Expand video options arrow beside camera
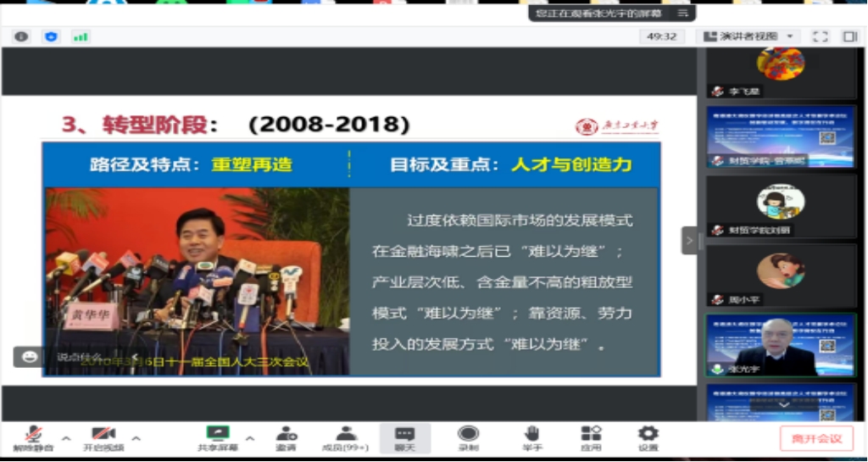The height and width of the screenshot is (462, 868). (x=136, y=439)
